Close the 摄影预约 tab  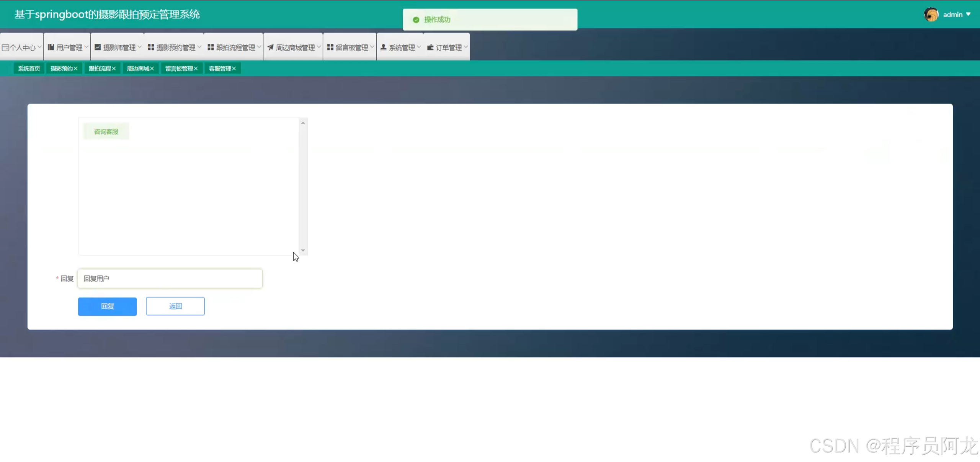(76, 69)
